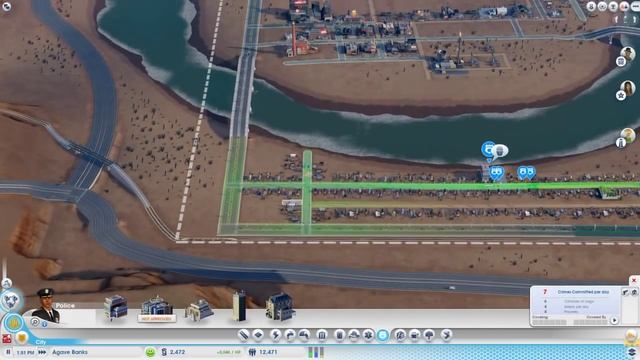Click the 1:51 PM clock display
This screenshot has height=360, width=640.
point(25,352)
